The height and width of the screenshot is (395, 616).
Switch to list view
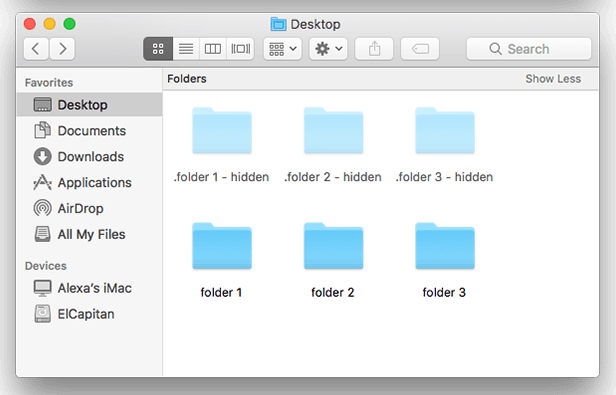click(x=186, y=49)
